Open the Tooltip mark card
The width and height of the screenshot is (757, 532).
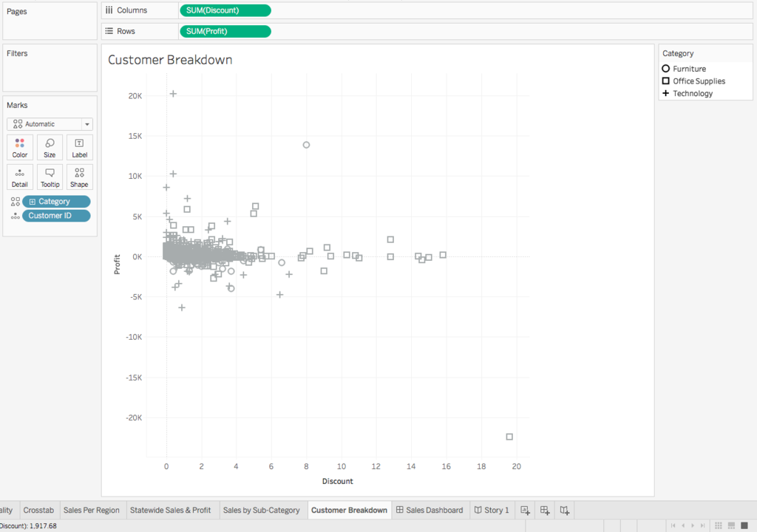50,177
